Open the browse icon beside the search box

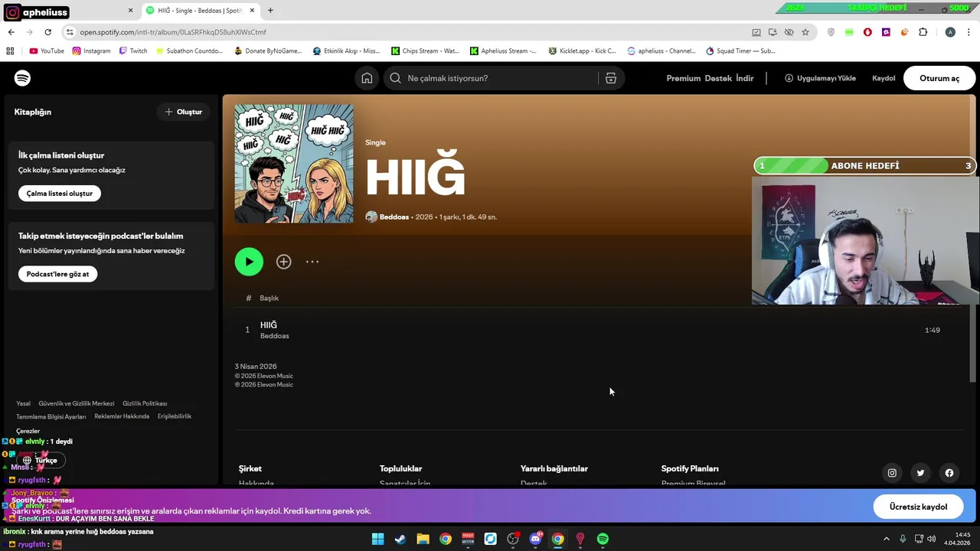[611, 78]
